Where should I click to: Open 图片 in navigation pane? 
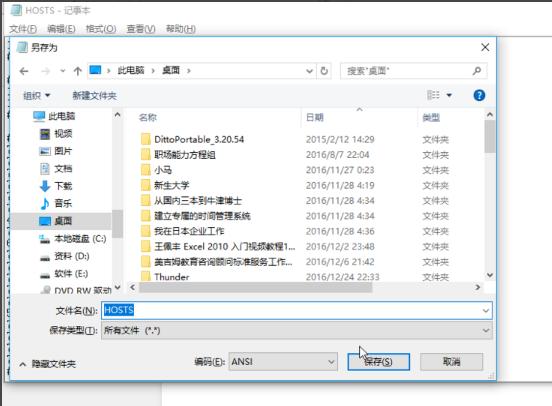pos(63,151)
